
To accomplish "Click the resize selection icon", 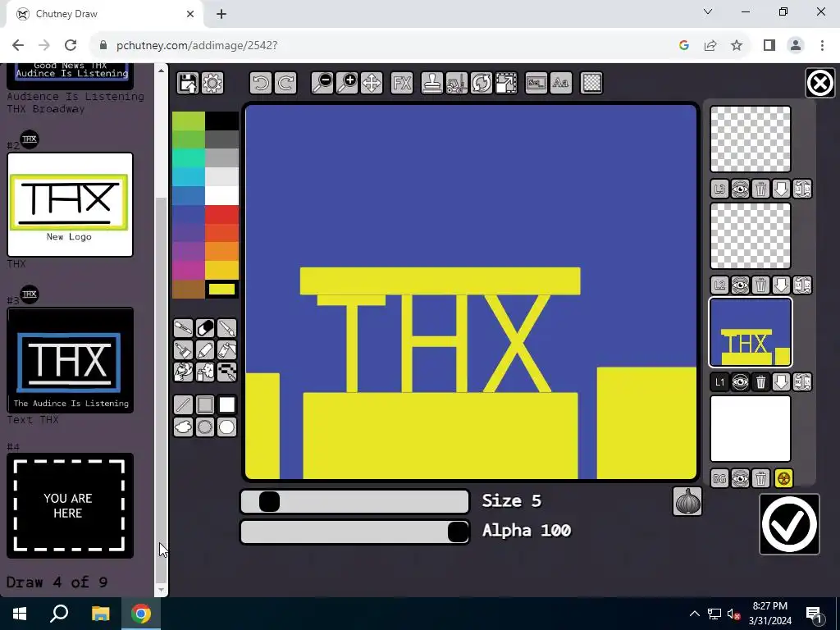I will coord(505,83).
